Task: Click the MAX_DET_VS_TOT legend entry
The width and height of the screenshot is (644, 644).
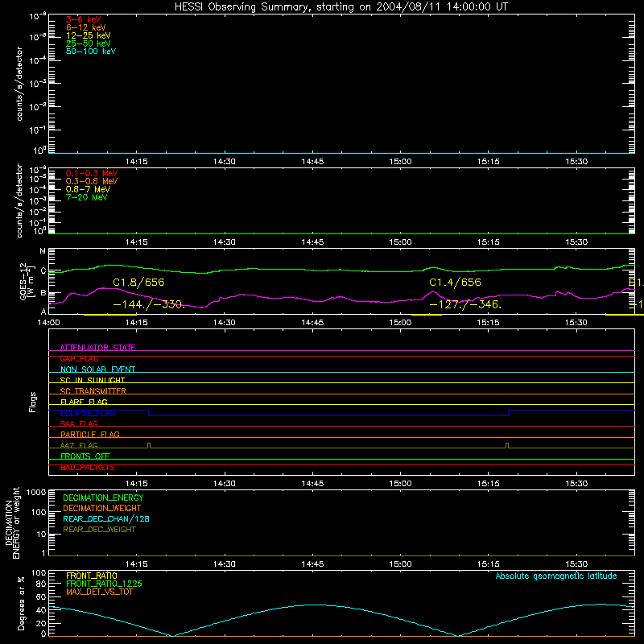Action: [x=99, y=592]
